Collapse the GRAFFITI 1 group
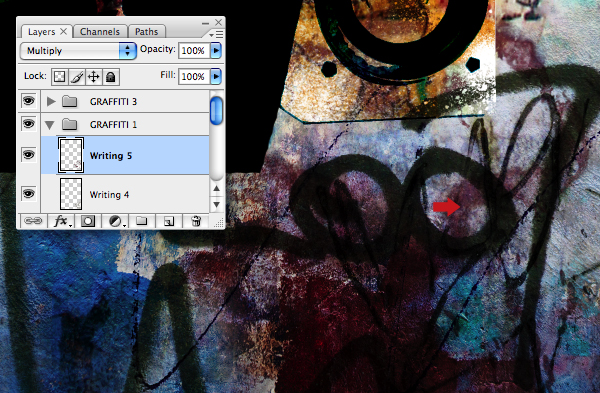600x393 pixels. click(x=49, y=125)
